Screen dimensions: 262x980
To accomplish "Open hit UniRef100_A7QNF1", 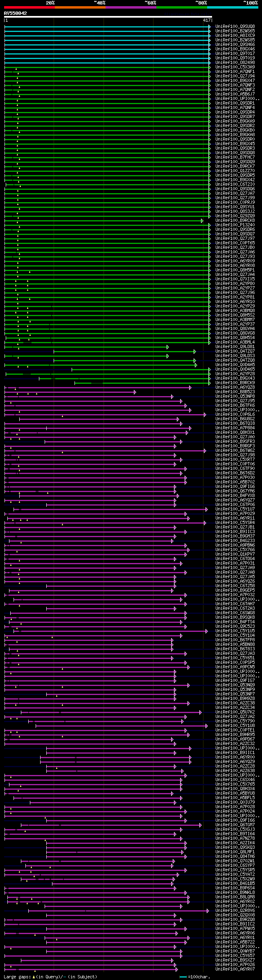I will 235,72.
